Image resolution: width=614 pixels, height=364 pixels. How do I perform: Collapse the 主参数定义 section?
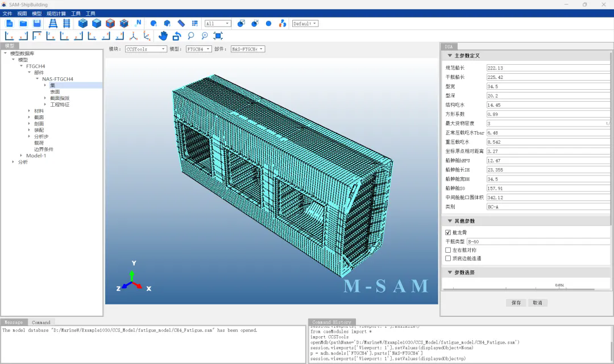(450, 56)
